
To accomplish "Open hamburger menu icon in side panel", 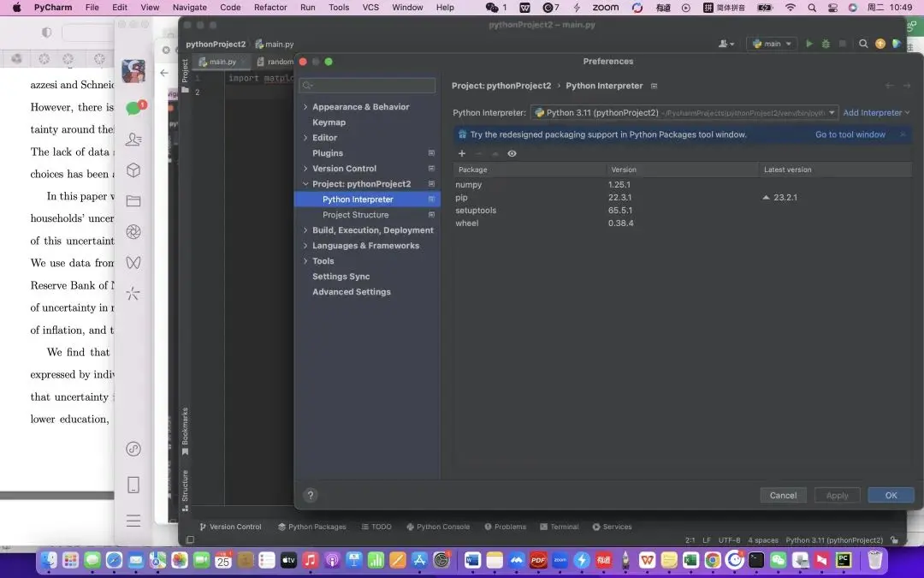I will 133,521.
